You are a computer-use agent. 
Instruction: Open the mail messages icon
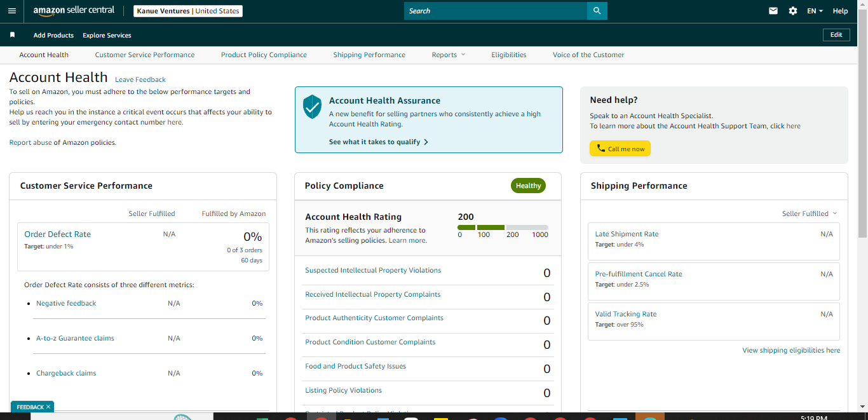(773, 11)
